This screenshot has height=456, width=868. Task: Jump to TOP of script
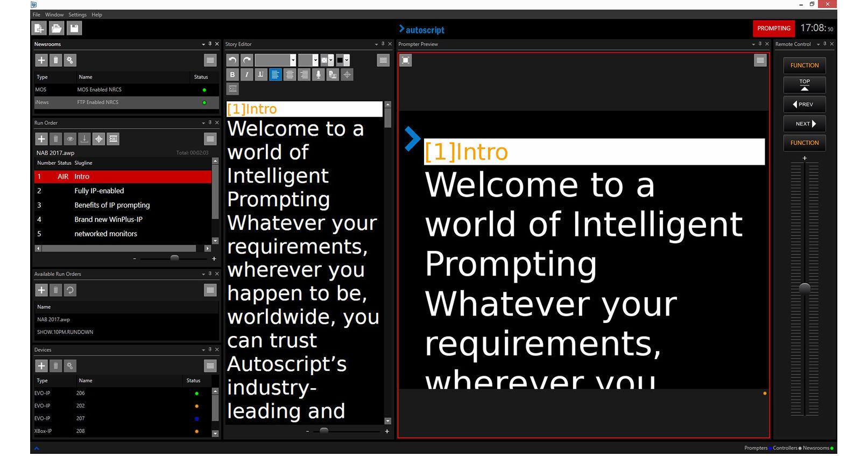[805, 85]
